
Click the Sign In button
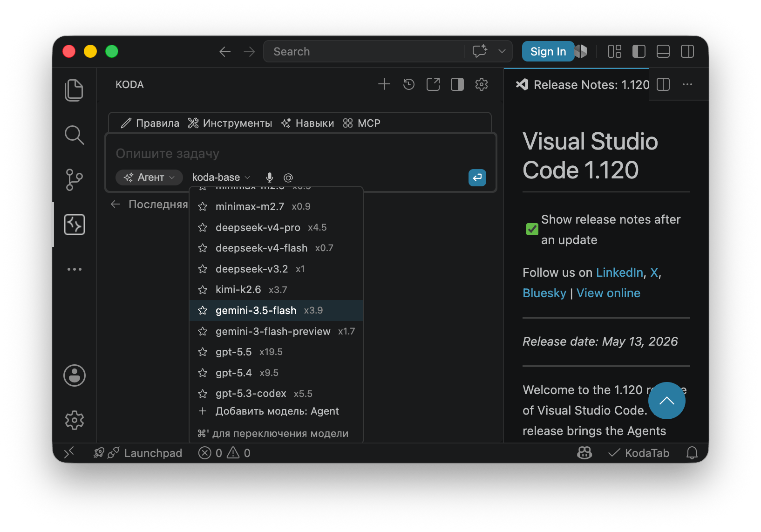pyautogui.click(x=548, y=51)
